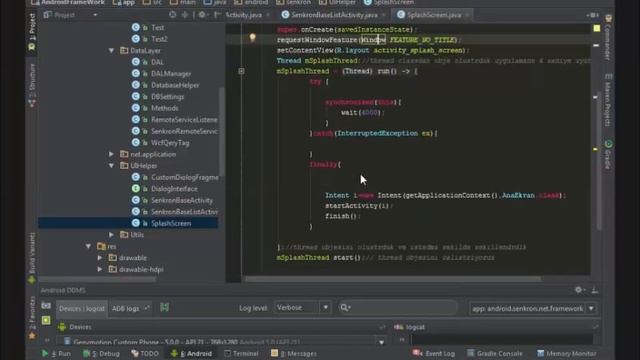Close the SplashScreen.java tab
The image size is (640, 360).
click(467, 15)
